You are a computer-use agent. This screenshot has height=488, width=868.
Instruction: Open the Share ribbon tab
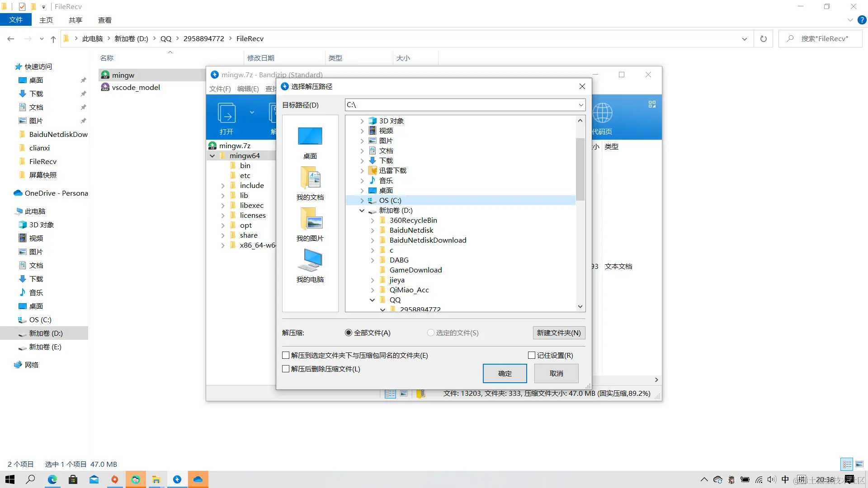pos(75,20)
